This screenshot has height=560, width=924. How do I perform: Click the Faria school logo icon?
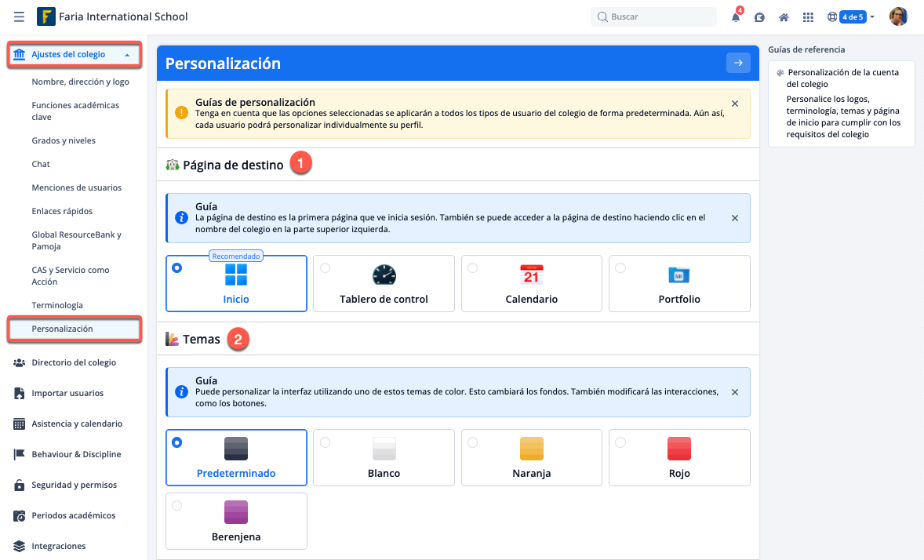[x=46, y=16]
